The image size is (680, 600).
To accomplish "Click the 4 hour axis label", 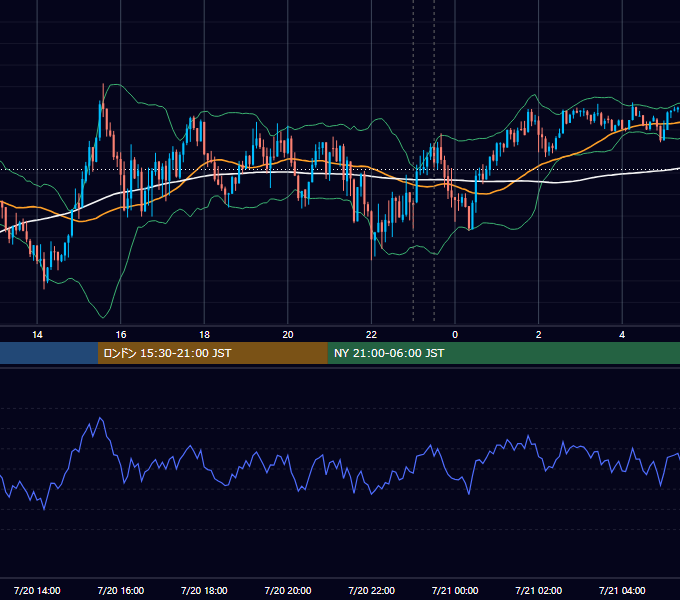I will pos(622,335).
